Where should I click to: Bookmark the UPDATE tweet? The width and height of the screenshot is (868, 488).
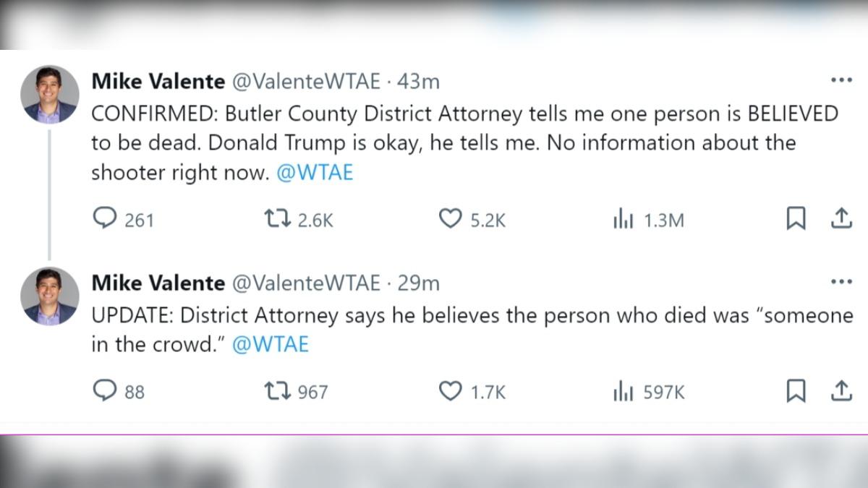click(x=796, y=391)
